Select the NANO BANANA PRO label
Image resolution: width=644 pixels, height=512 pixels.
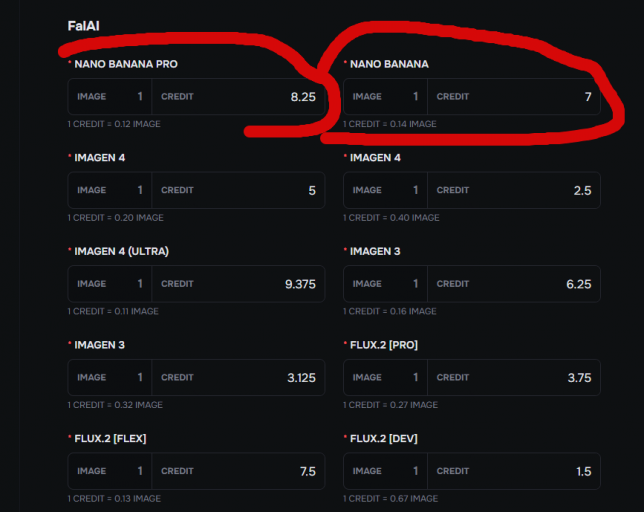click(126, 64)
